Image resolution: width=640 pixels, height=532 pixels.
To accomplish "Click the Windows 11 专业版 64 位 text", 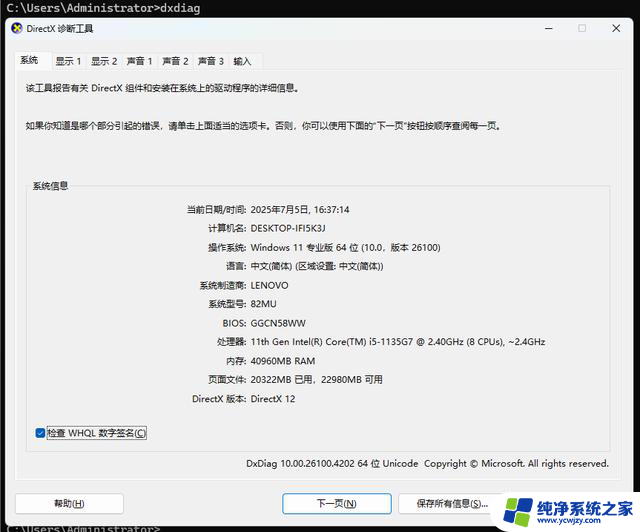I will tap(304, 247).
